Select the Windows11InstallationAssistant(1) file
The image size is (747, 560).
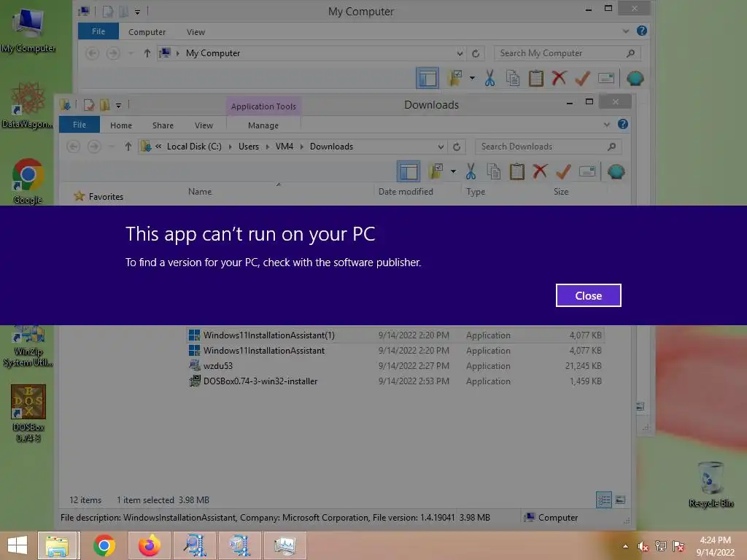click(x=395, y=335)
